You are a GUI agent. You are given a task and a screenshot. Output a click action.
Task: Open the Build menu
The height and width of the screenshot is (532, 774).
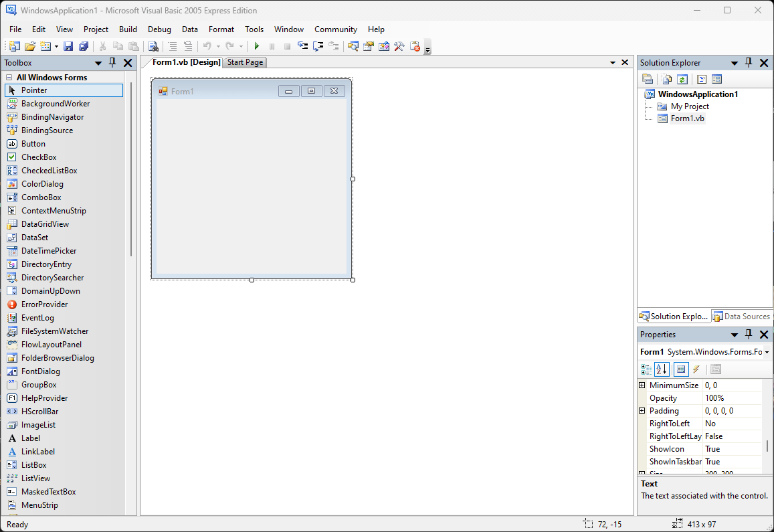coord(128,29)
